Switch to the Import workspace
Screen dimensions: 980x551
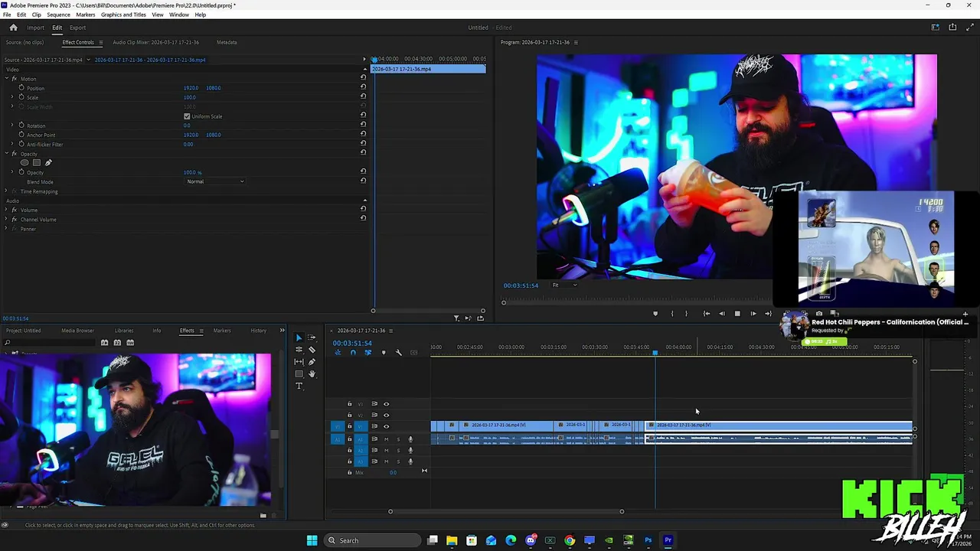coord(35,28)
